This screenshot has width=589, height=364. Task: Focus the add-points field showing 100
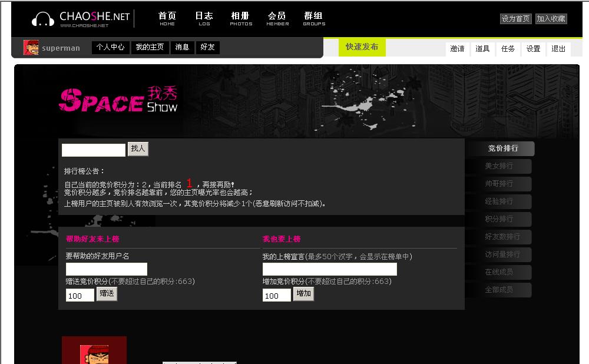276,295
